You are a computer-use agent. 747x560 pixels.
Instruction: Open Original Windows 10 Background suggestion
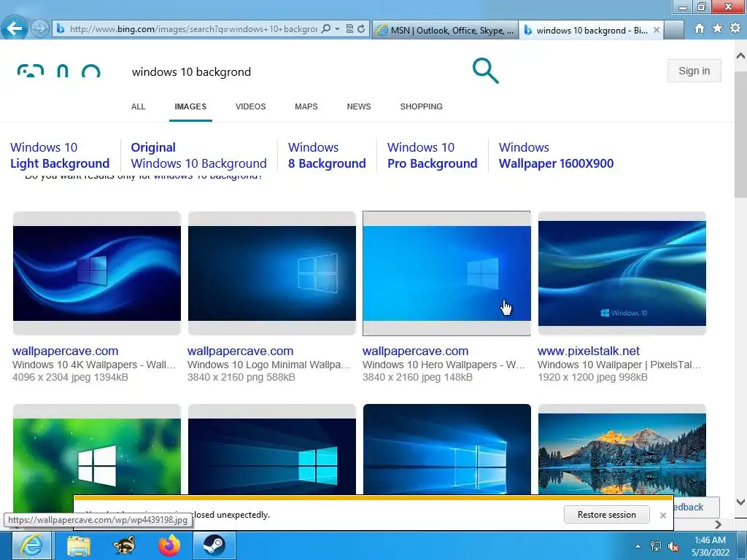click(198, 155)
